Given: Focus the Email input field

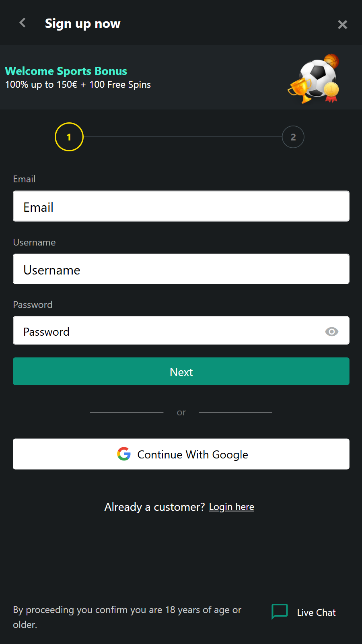Looking at the screenshot, I should (x=181, y=206).
